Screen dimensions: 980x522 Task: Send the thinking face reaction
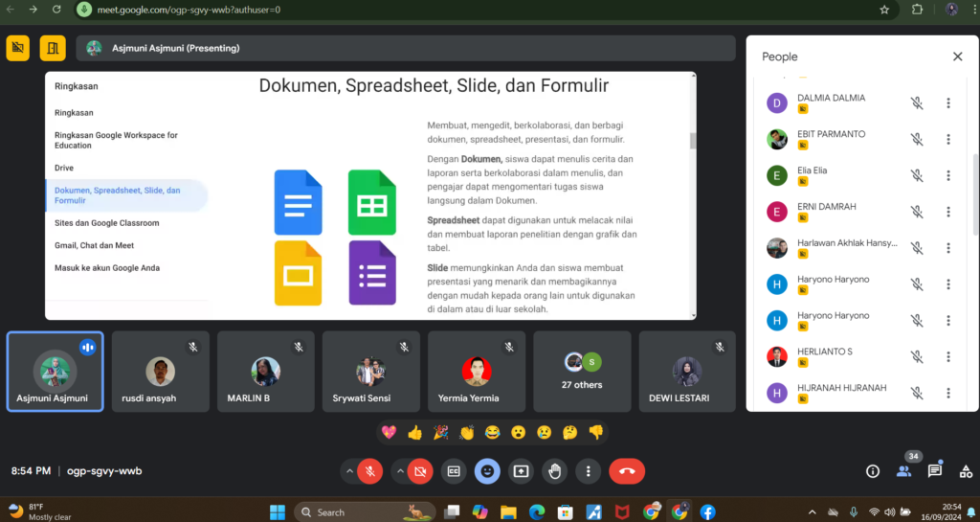(570, 432)
